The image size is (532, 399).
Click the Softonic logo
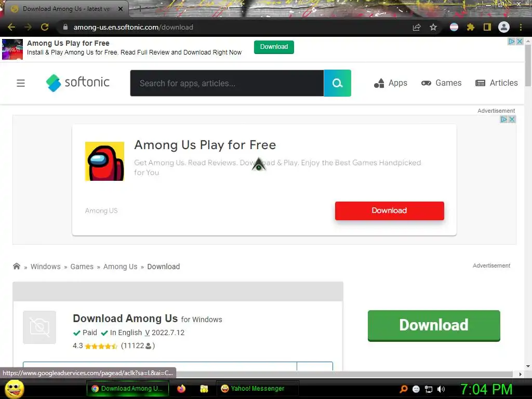pyautogui.click(x=78, y=83)
